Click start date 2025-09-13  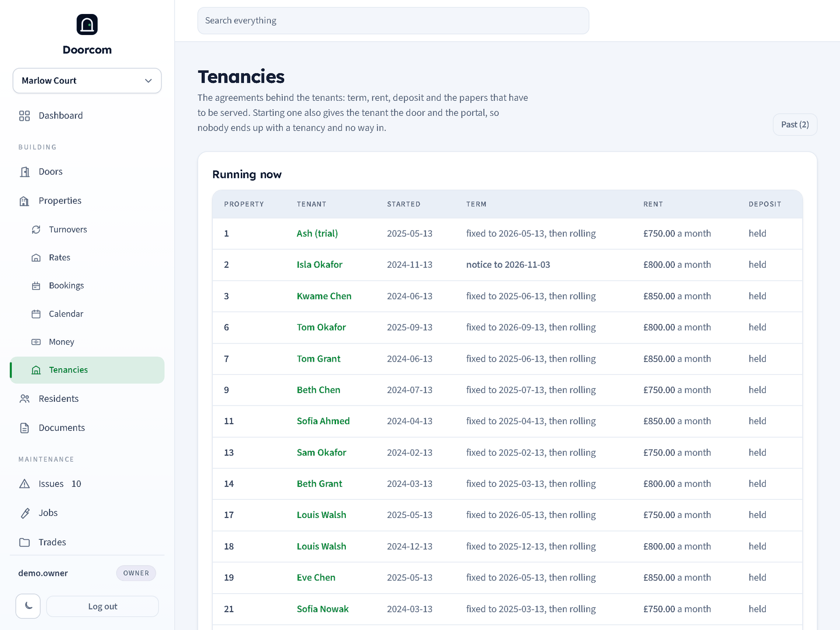pos(410,327)
